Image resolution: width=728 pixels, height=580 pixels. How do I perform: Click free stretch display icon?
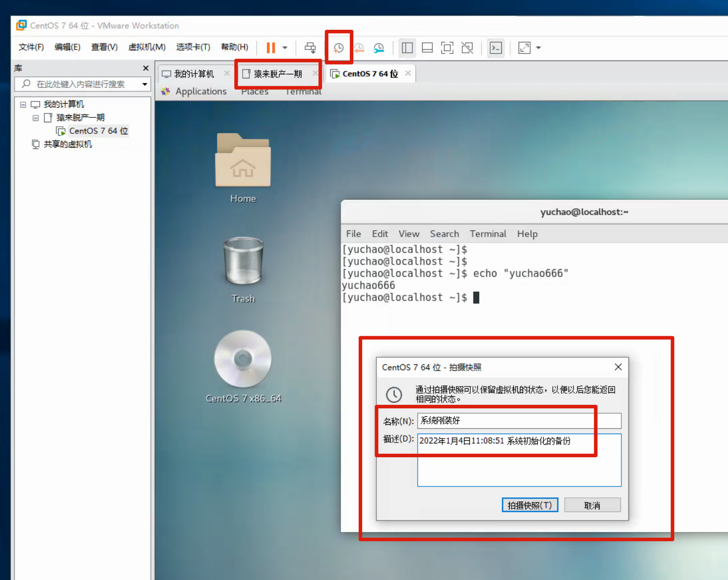point(524,48)
